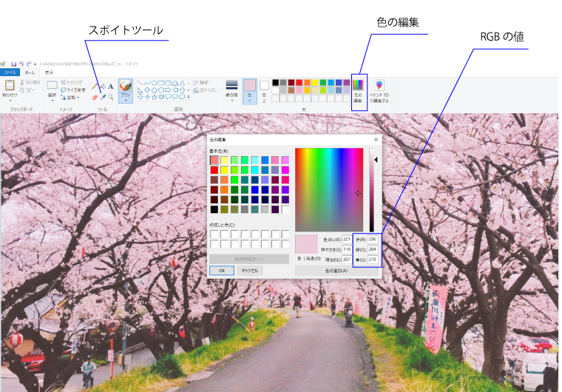Open 色の編集 edit colors rainbow icon
This screenshot has height=392, width=562.
(x=358, y=85)
